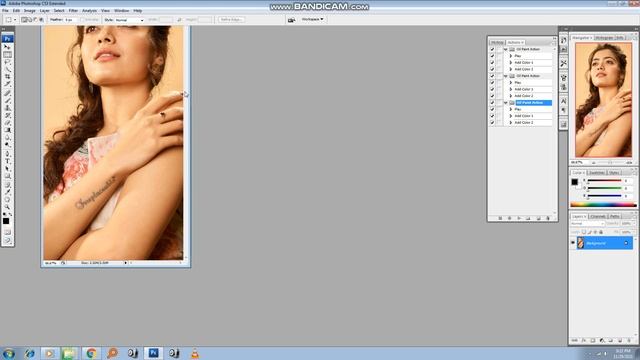Expand Play action under topmost set

511,56
